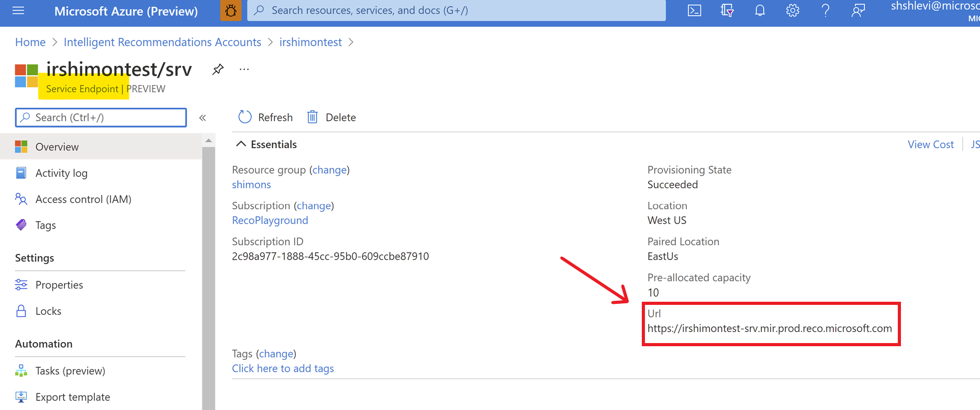Change the Subscription
980x410 pixels.
pos(314,206)
